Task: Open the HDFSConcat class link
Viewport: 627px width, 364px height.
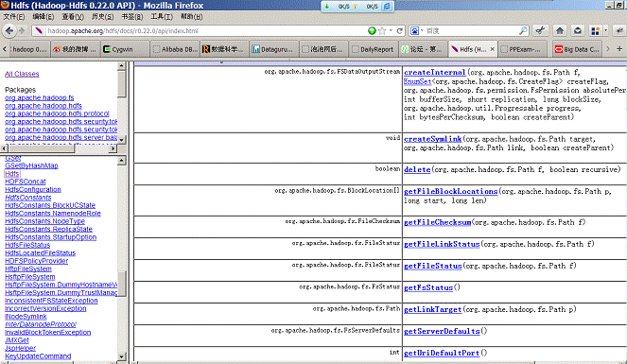Action: (x=26, y=182)
